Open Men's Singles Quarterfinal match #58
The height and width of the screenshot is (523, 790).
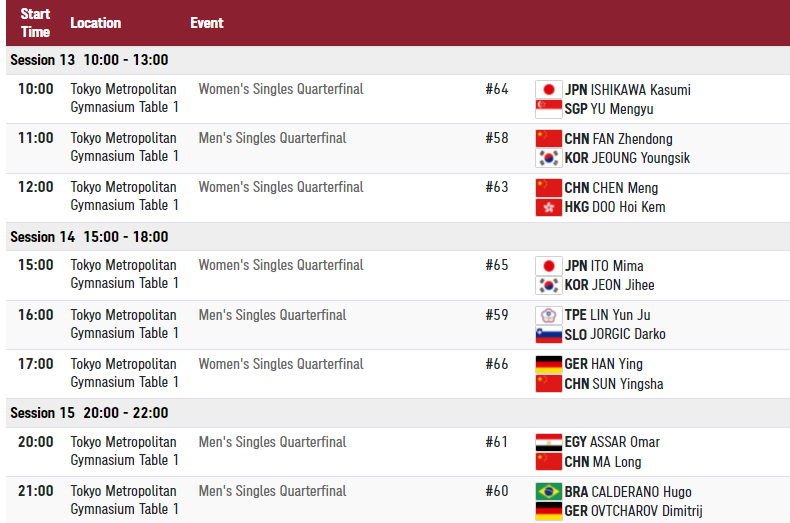point(272,138)
